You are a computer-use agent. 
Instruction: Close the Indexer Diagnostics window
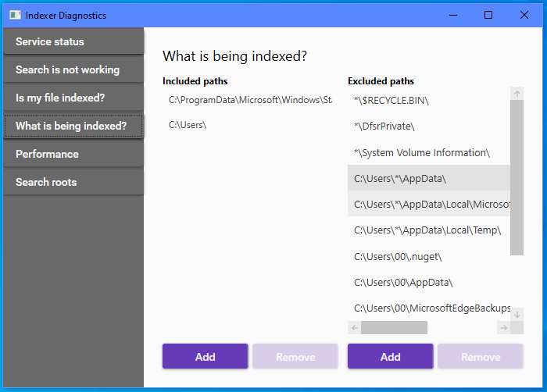[524, 15]
